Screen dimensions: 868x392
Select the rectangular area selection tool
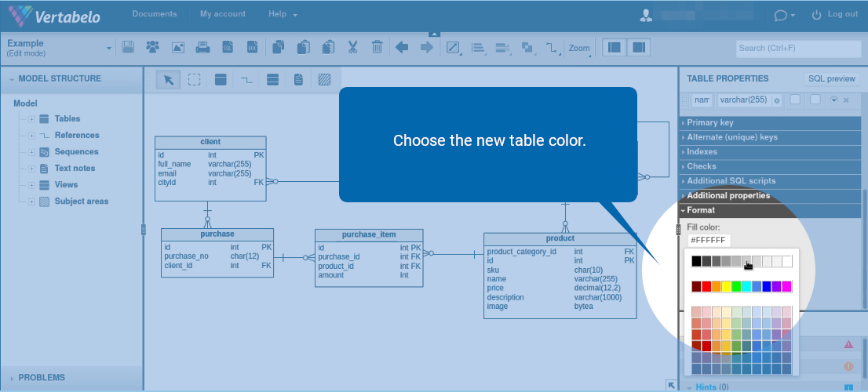(x=195, y=80)
